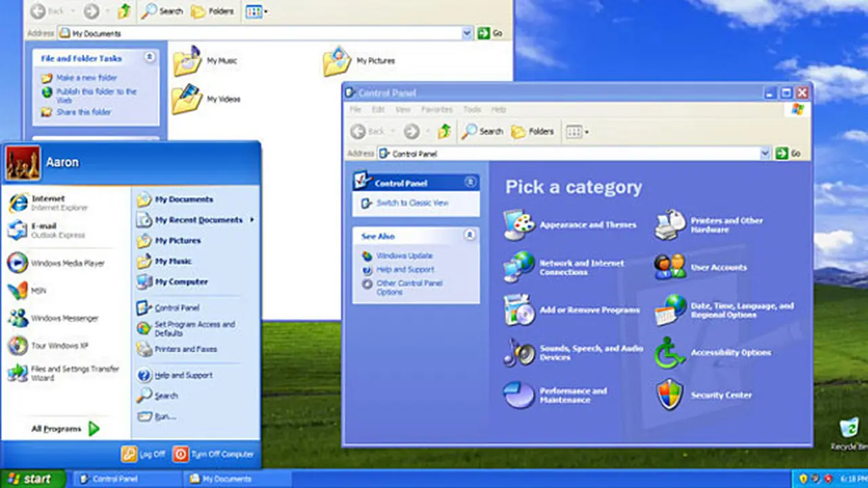This screenshot has width=868, height=488.
Task: Click Search in the My Documents toolbar
Action: coord(162,11)
